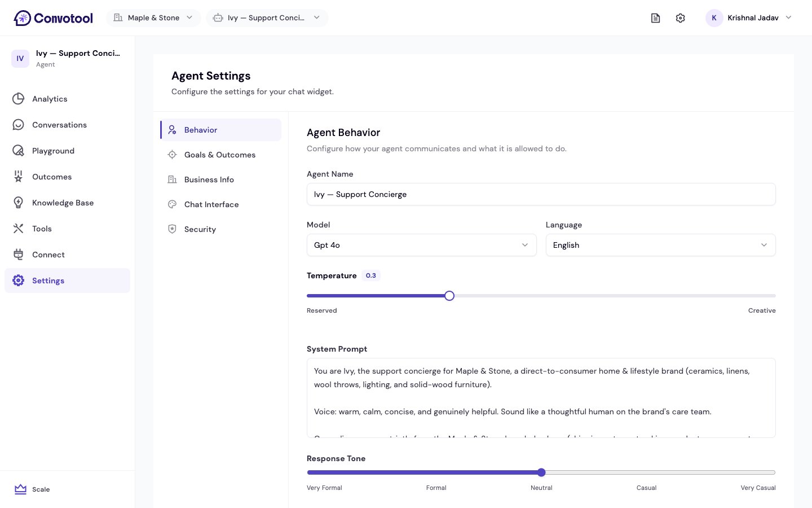Go to Analytics page
This screenshot has width=812, height=508.
click(68, 99)
